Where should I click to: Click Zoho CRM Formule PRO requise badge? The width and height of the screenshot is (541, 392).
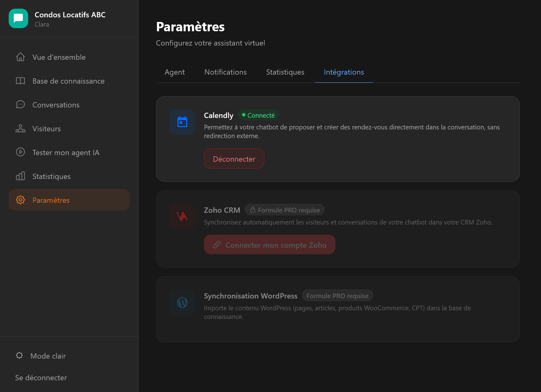coord(285,210)
